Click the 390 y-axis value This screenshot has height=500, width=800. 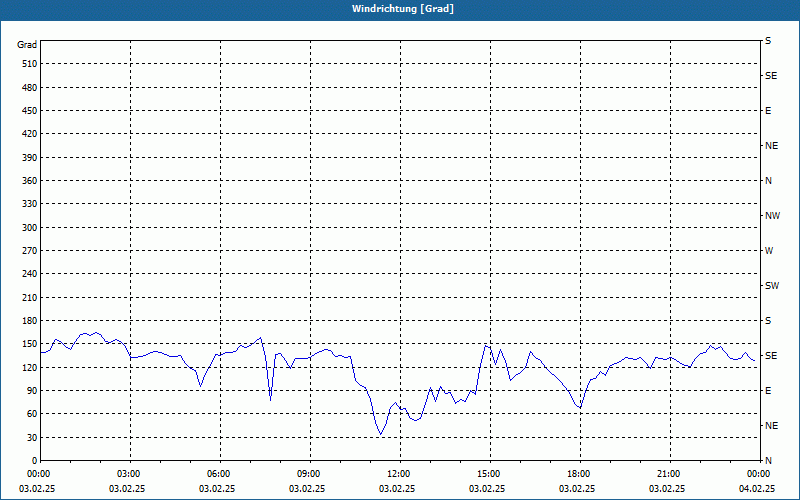pyautogui.click(x=30, y=157)
